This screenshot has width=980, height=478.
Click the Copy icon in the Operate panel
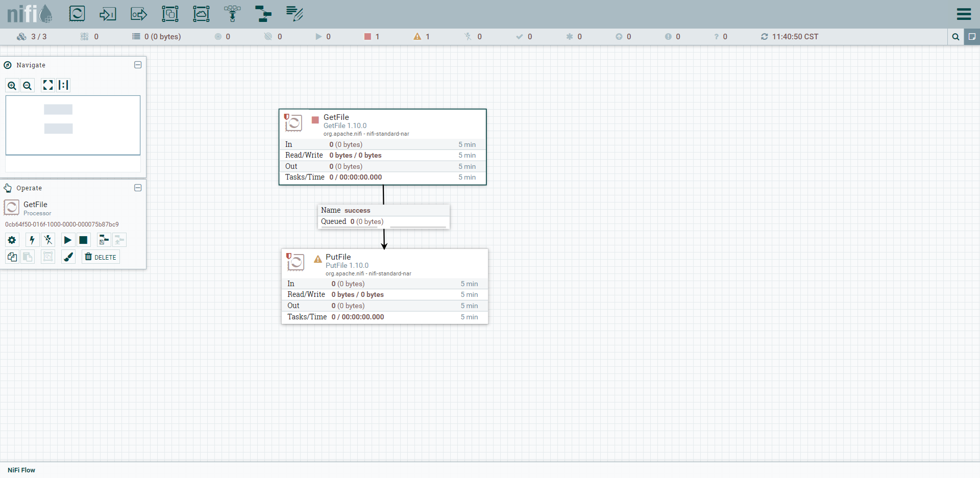pos(12,257)
